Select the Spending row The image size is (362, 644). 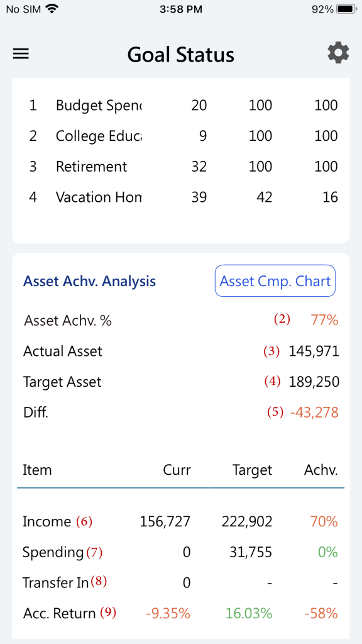click(x=181, y=552)
